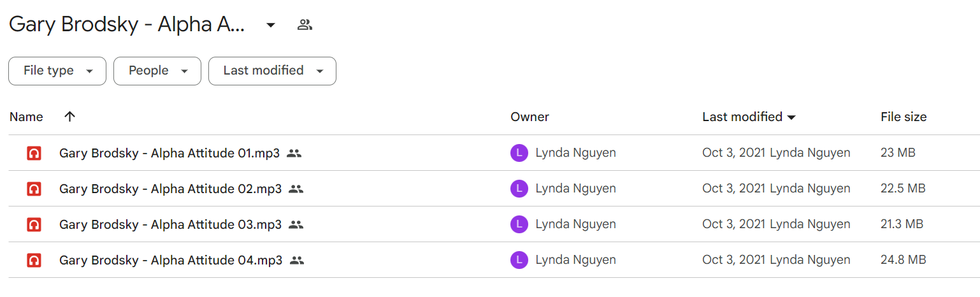Click the audio file icon for Alpha Attitude 02.mp3
980x297 pixels.
tap(34, 189)
